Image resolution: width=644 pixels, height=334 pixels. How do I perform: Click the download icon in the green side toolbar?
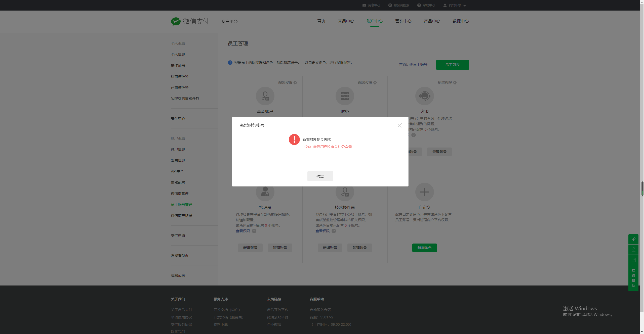633,250
